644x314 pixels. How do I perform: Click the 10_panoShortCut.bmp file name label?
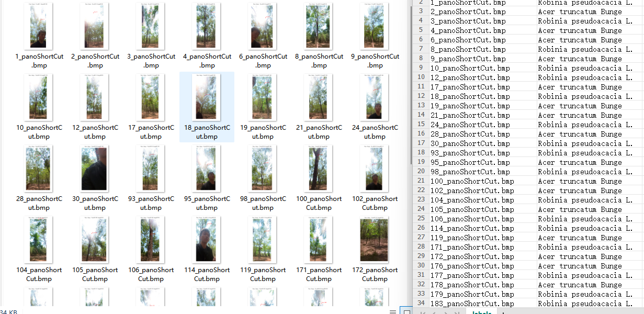click(39, 132)
